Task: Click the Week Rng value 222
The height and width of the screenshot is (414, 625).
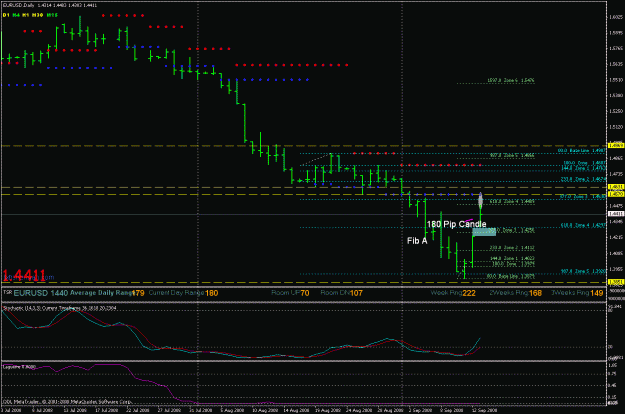Action: pos(469,293)
